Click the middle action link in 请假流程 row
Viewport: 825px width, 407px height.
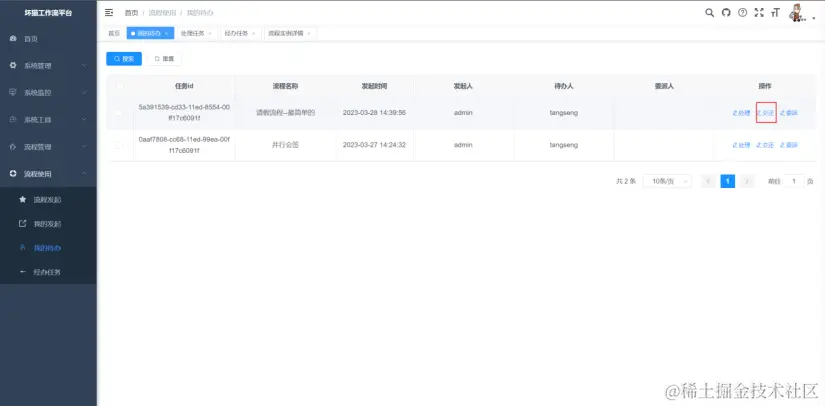tap(766, 113)
